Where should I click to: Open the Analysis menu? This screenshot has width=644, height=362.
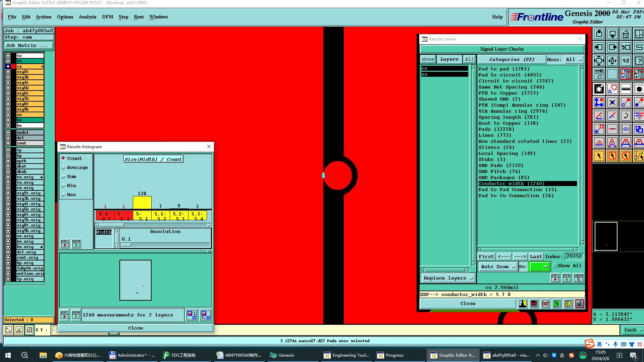coord(87,17)
